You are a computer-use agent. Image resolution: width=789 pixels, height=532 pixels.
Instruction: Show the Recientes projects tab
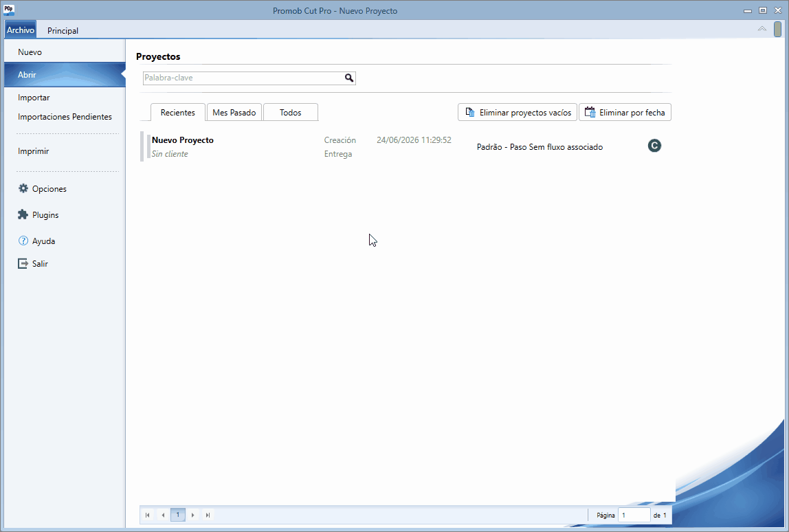click(x=177, y=112)
